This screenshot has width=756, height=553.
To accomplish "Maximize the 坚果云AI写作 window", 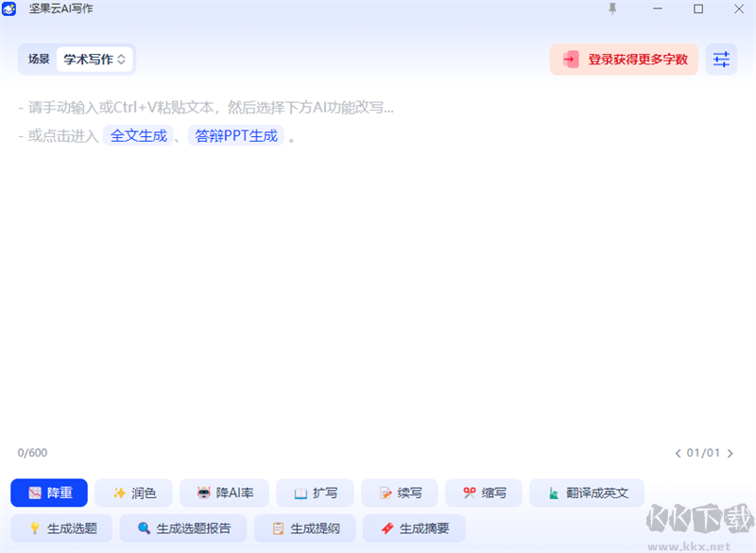I will point(698,9).
